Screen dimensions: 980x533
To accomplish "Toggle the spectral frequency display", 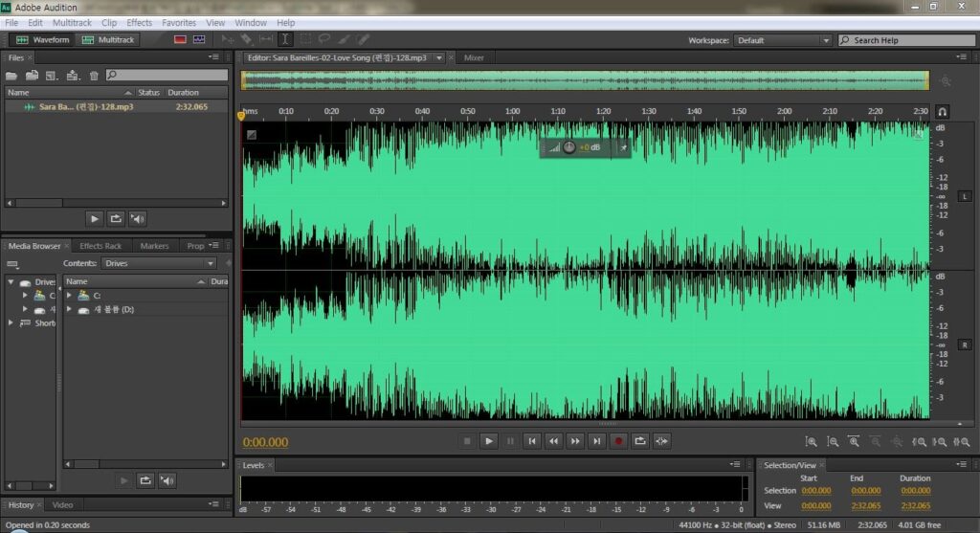I will [180, 39].
